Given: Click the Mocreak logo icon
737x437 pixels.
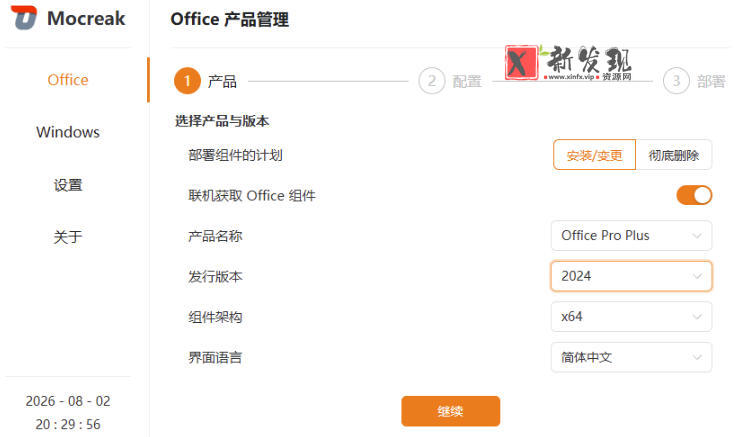Looking at the screenshot, I should pos(24,18).
